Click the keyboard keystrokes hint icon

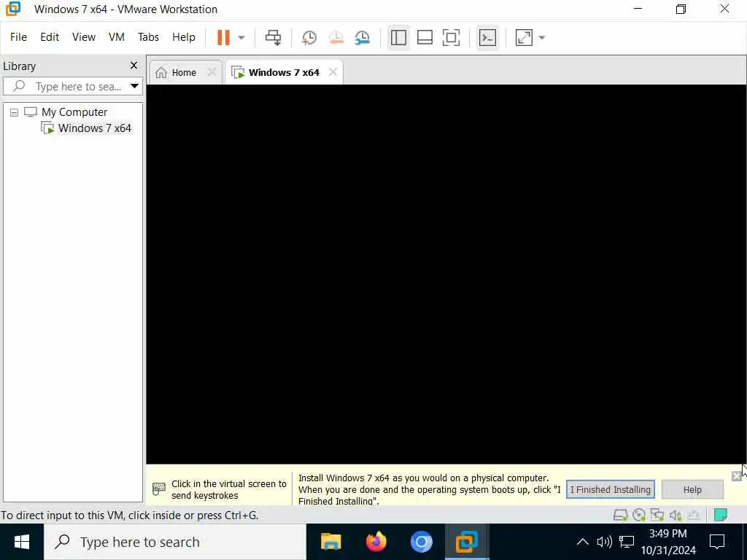(x=158, y=489)
